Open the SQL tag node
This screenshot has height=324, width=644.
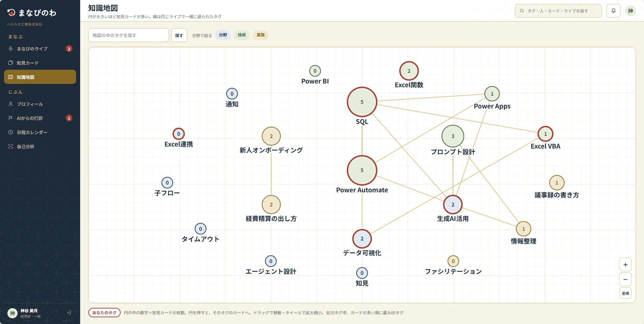tap(362, 102)
